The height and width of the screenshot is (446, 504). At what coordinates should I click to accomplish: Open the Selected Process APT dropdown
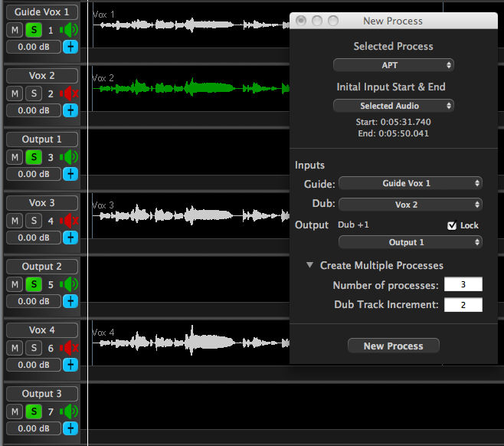coord(393,65)
